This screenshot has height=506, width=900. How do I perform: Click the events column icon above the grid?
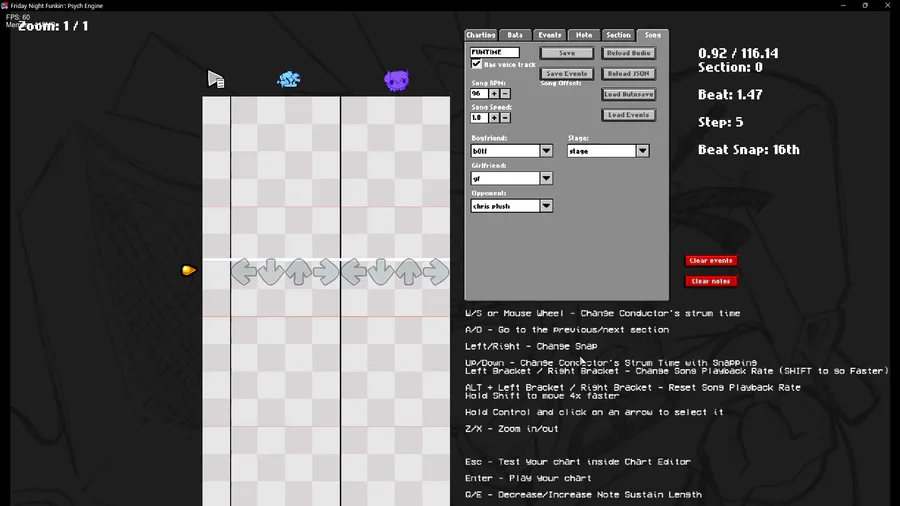click(216, 79)
